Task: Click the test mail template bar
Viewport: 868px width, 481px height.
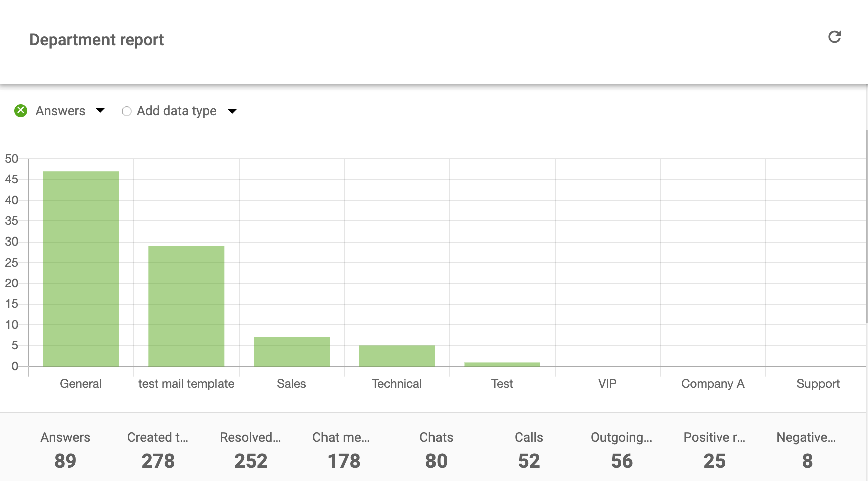Action: (186, 306)
